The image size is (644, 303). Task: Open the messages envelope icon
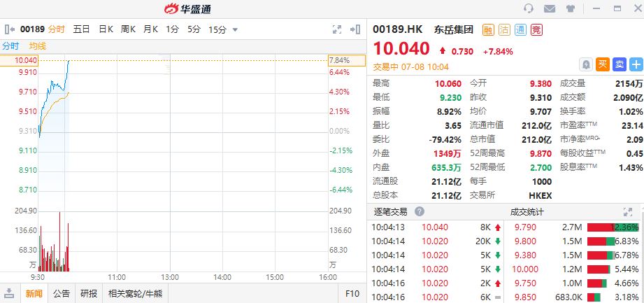[x=550, y=8]
